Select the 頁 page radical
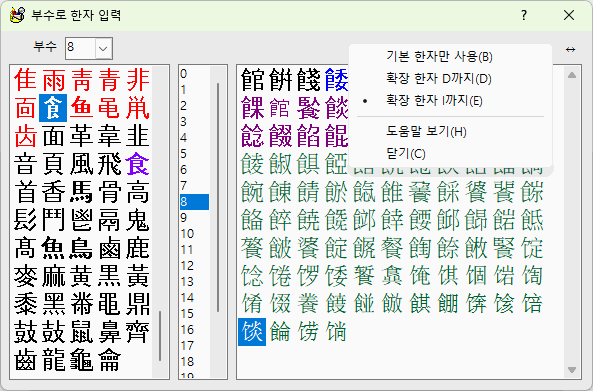Viewport: 593px width, 391px height. [x=53, y=164]
